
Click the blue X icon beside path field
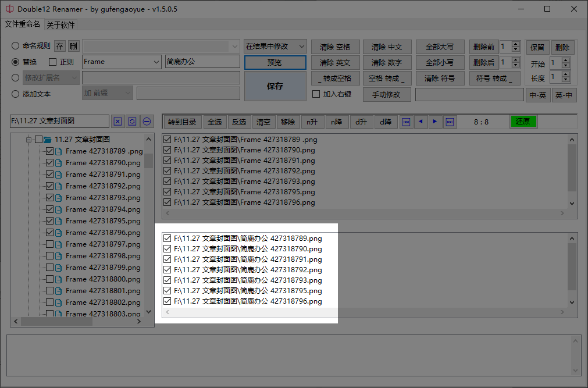pos(117,122)
